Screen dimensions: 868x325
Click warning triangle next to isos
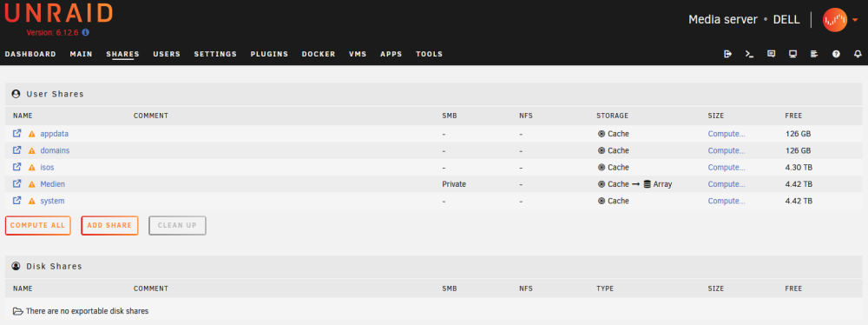coord(31,168)
